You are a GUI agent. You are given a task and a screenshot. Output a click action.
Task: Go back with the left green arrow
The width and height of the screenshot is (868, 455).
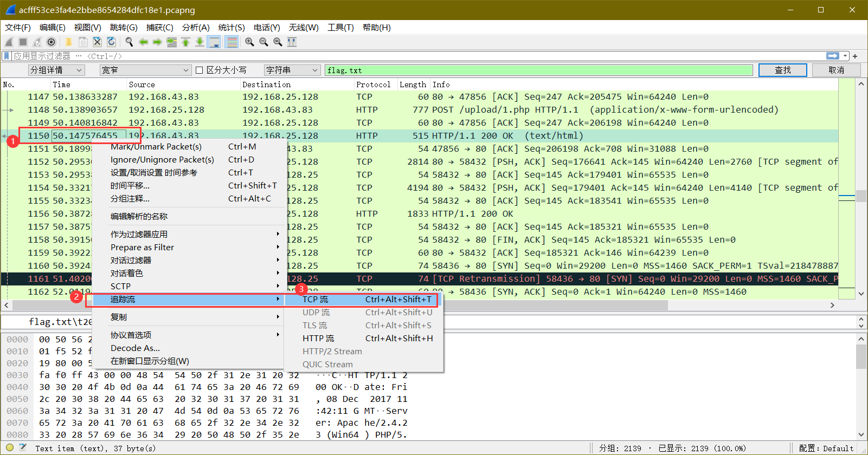pos(143,42)
